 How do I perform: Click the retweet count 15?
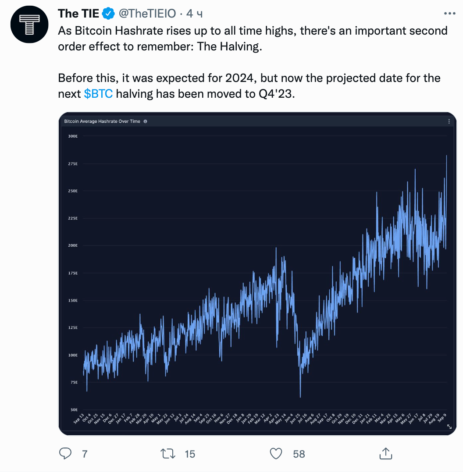190,454
